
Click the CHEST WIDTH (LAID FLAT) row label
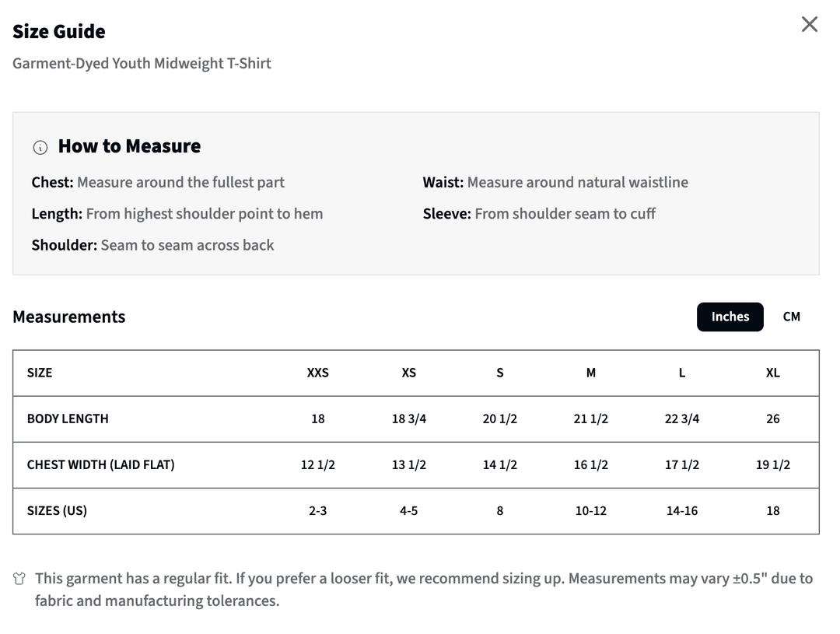click(x=100, y=465)
